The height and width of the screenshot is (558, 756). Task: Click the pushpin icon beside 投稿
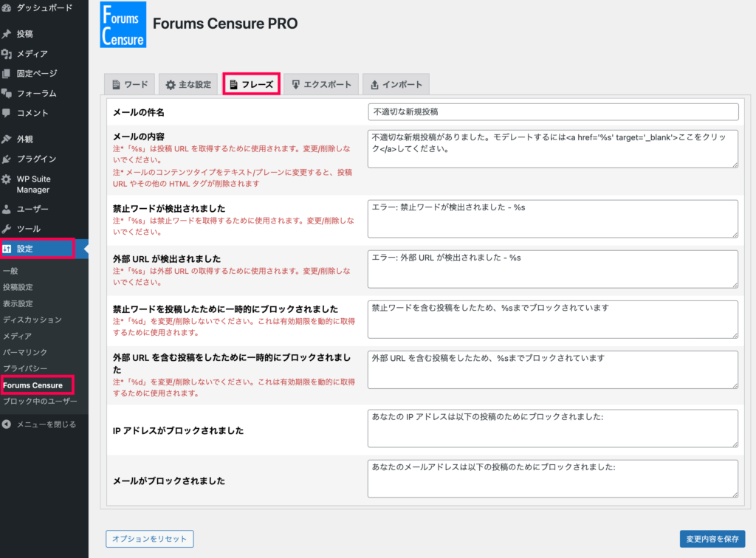(6, 34)
